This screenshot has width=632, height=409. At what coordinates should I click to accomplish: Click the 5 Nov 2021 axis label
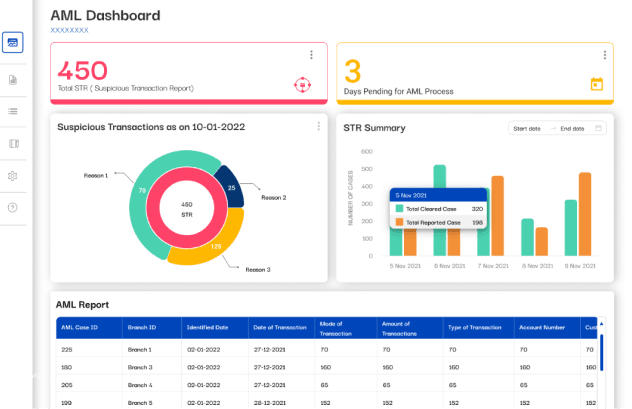tap(405, 266)
